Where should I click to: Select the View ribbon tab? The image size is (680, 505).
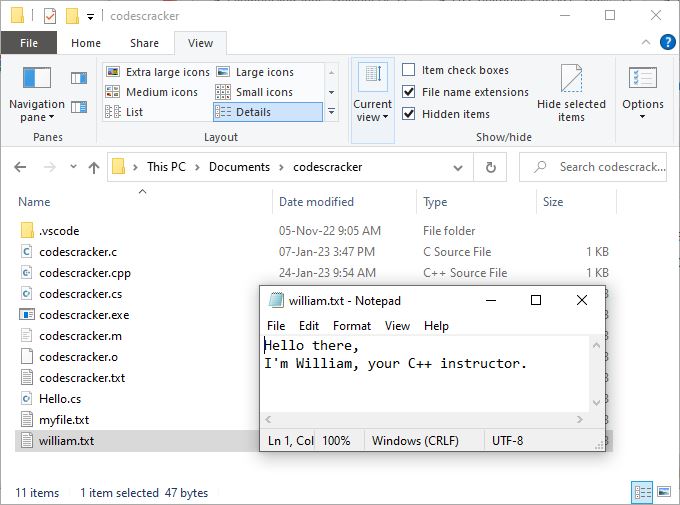(200, 43)
